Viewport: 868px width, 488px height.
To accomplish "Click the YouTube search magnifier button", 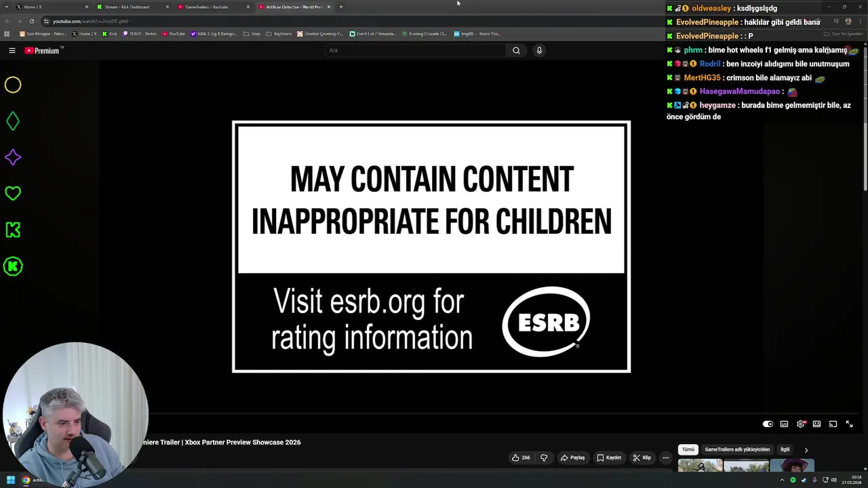I will [x=516, y=50].
